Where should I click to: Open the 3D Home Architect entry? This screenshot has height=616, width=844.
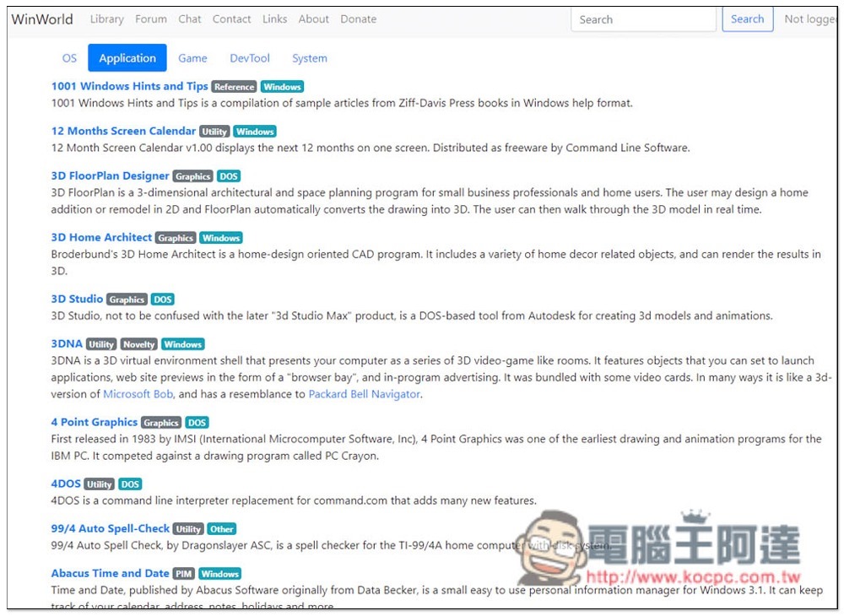point(100,237)
